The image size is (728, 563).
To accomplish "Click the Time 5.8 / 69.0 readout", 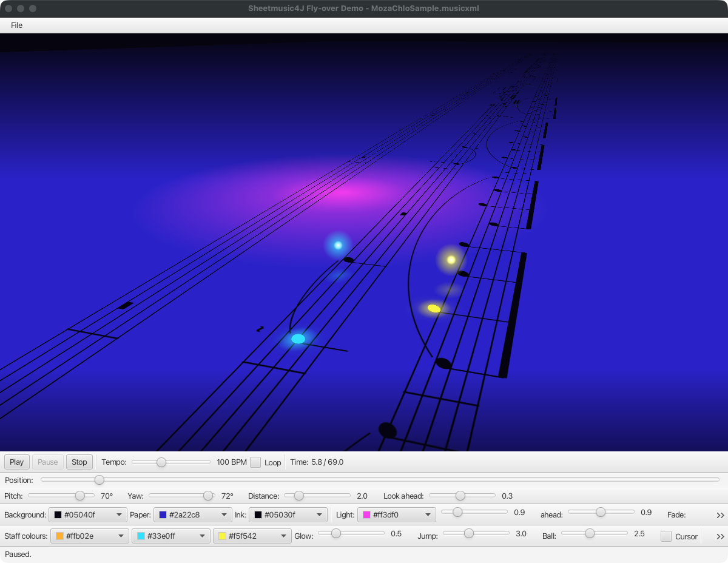I will [317, 462].
